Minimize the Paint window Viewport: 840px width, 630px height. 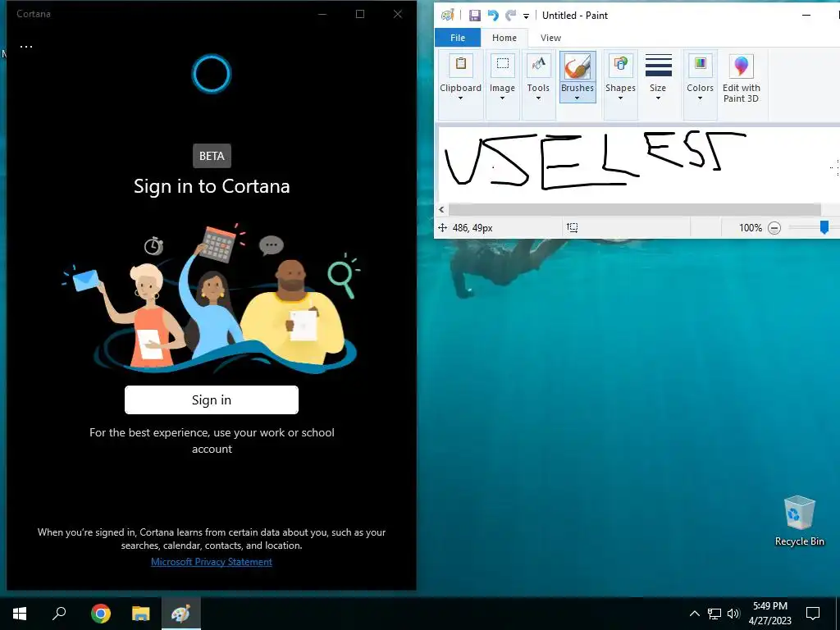coord(806,16)
